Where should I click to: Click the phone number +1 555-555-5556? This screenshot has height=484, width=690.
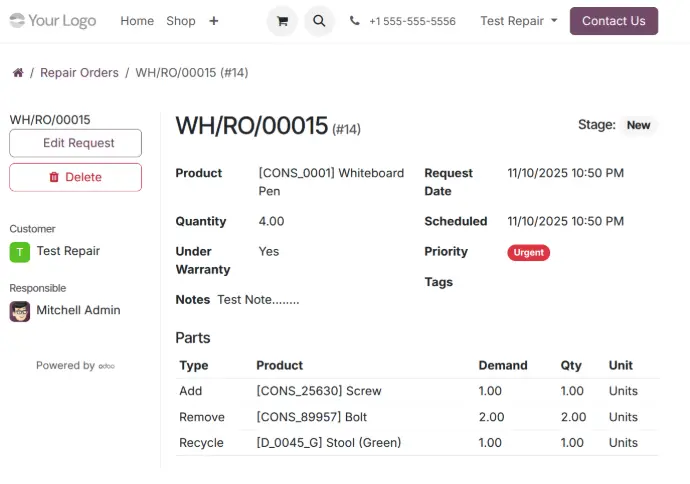tap(412, 21)
